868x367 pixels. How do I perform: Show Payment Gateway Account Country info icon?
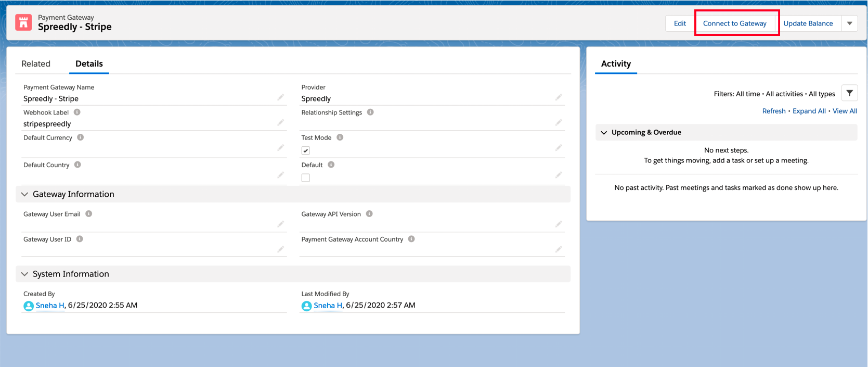pyautogui.click(x=411, y=239)
